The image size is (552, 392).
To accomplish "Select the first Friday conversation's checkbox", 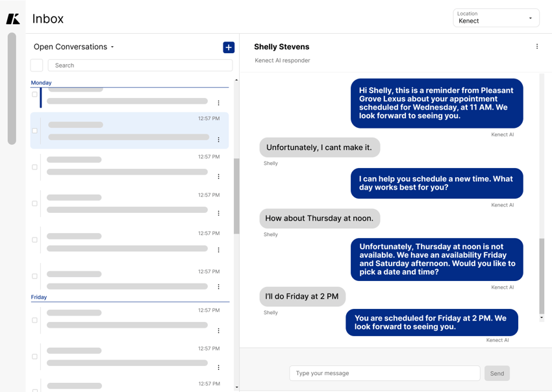I will (34, 320).
